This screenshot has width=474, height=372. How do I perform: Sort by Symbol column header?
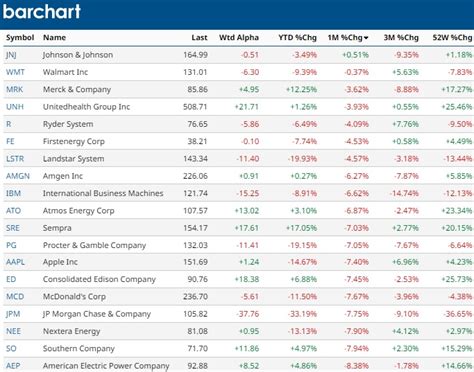20,37
